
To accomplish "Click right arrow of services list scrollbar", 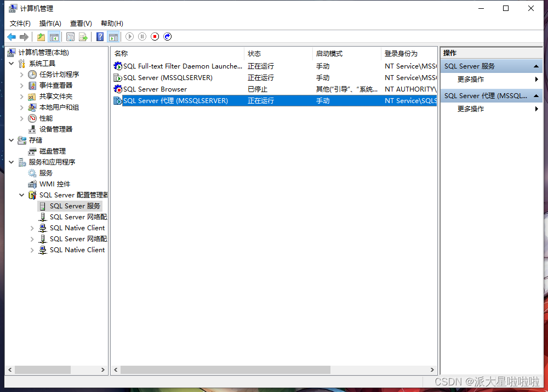I will click(x=432, y=370).
